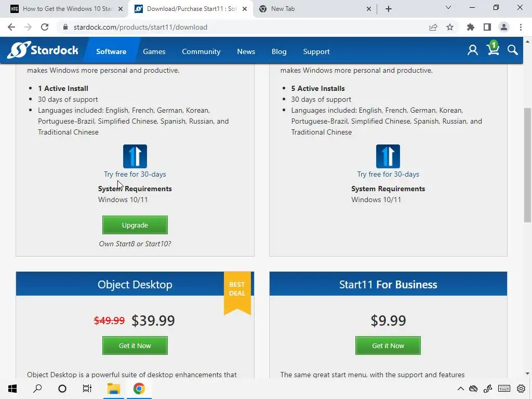Click the Stardock logo
This screenshot has height=399, width=532.
point(43,50)
